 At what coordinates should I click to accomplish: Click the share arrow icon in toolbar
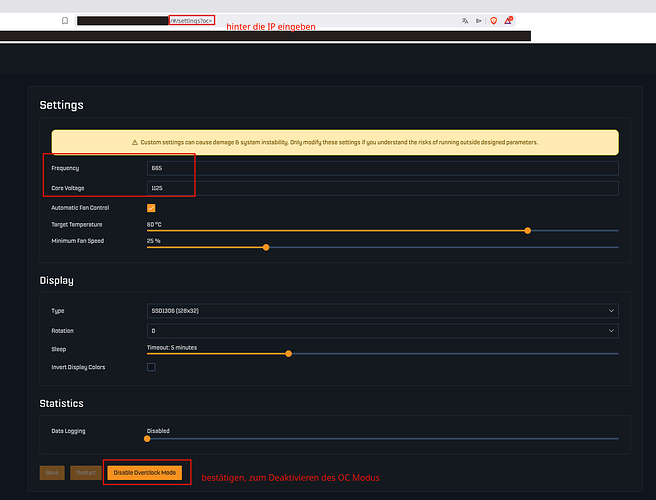click(x=480, y=20)
